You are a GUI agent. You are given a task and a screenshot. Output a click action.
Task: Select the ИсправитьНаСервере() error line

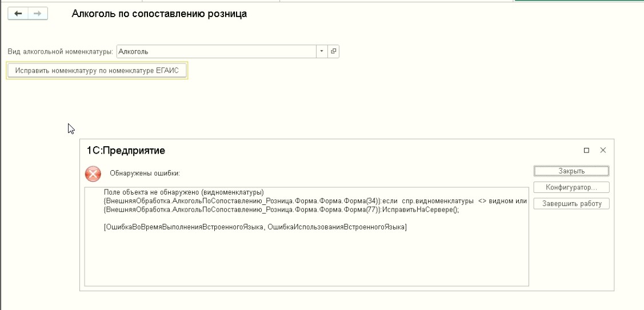281,210
